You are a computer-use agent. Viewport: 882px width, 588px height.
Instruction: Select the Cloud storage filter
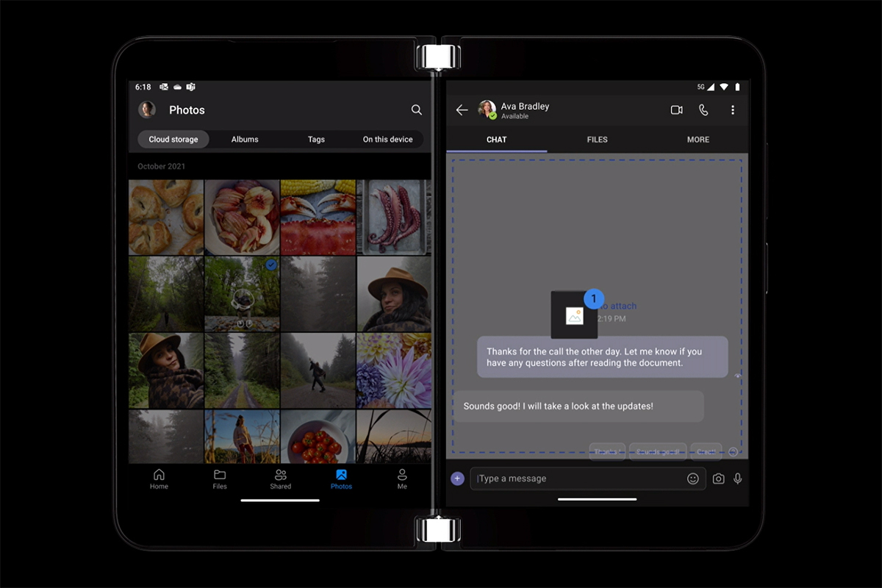173,140
